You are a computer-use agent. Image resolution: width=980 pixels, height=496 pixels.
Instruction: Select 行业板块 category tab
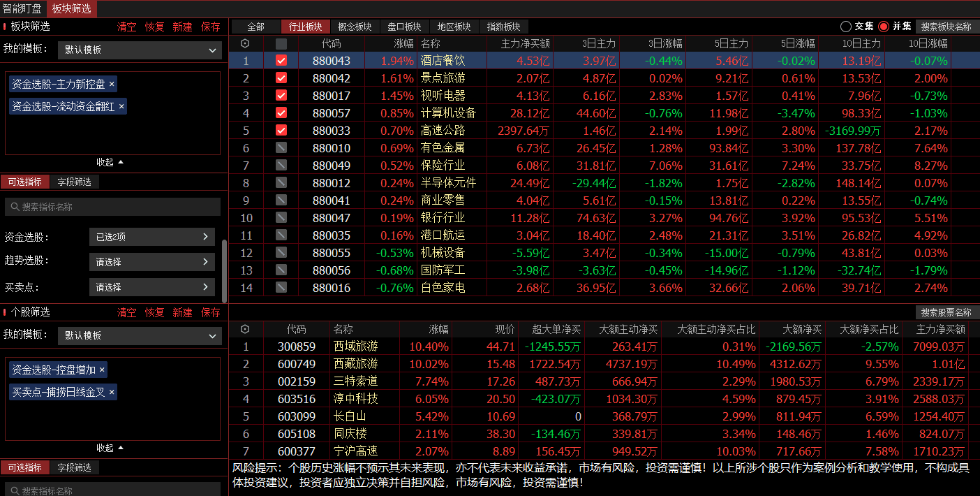[x=306, y=27]
